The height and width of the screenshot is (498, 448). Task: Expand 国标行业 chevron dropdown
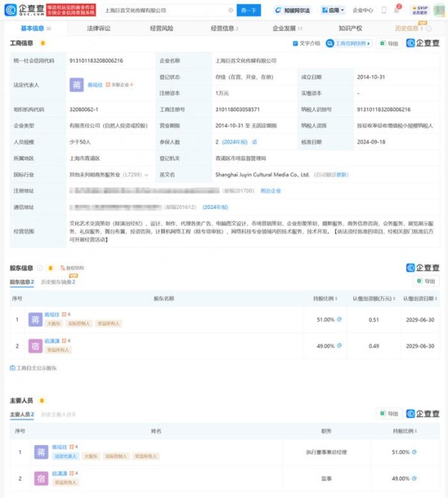point(146,175)
